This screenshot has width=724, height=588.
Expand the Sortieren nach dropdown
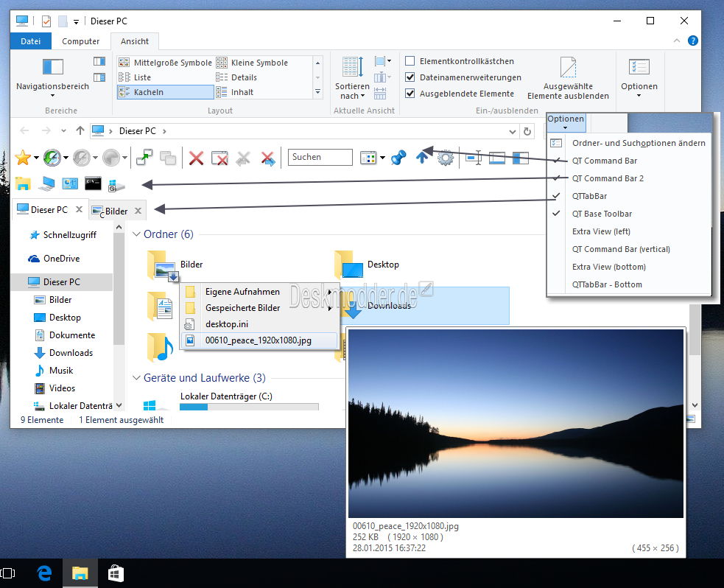(351, 91)
